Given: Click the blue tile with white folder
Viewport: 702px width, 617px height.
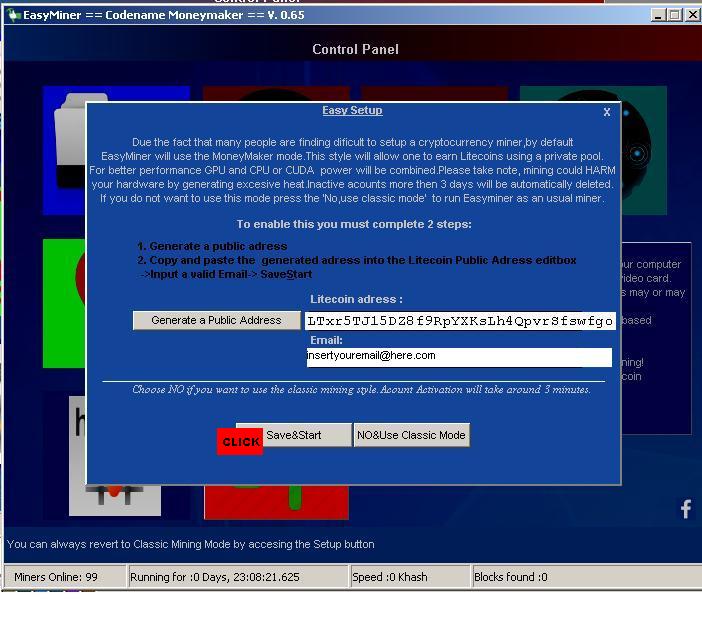Looking at the screenshot, I should click(x=64, y=150).
